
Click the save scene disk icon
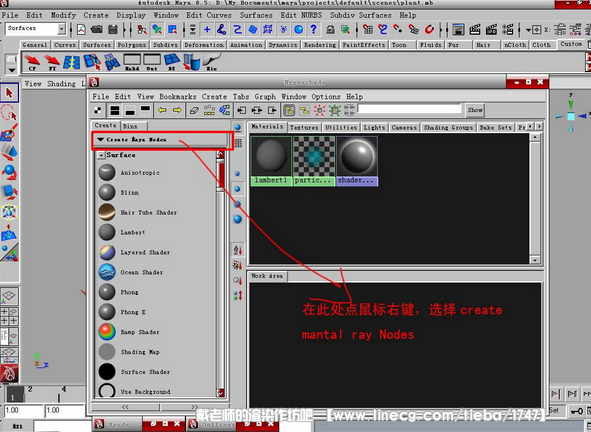[112, 29]
